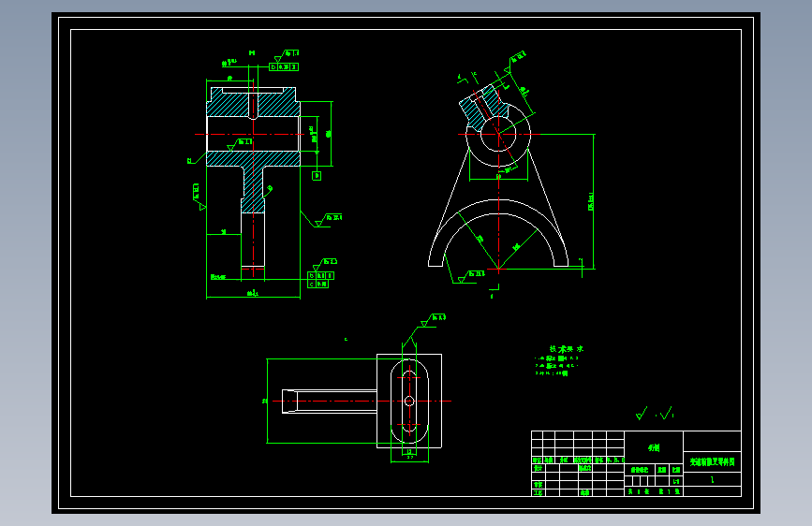The image size is (812, 526).
Task: Pick the right radius dimension inside the fork arc
Action: coord(518,249)
